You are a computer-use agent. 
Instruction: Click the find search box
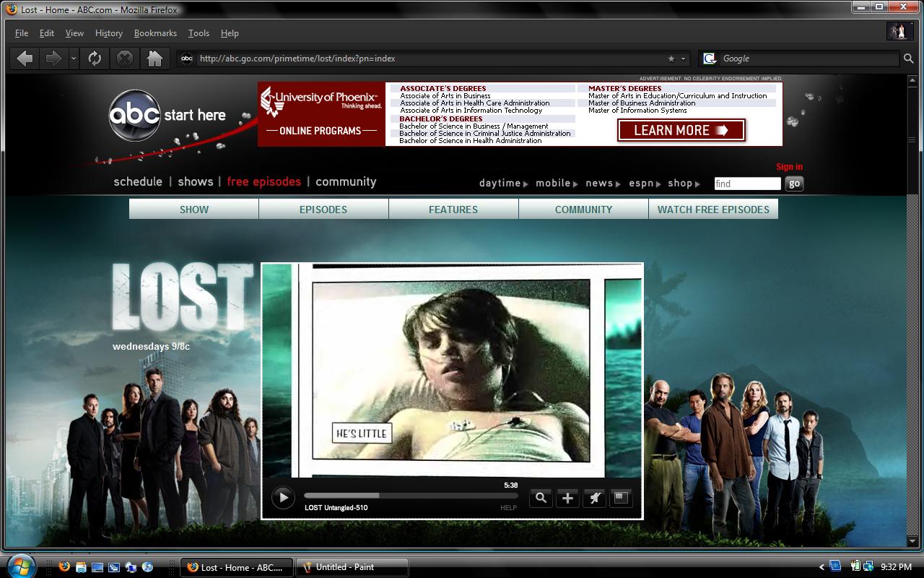pyautogui.click(x=747, y=184)
